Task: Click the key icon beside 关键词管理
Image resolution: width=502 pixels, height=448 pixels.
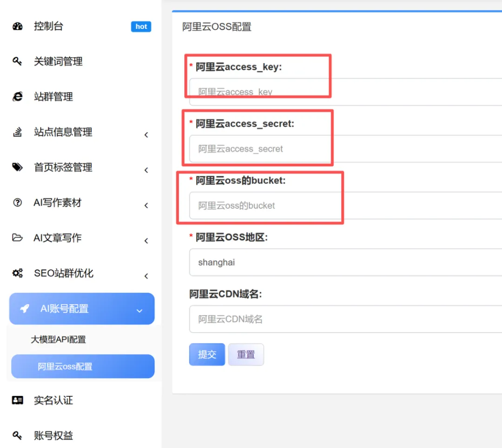Action: tap(17, 61)
